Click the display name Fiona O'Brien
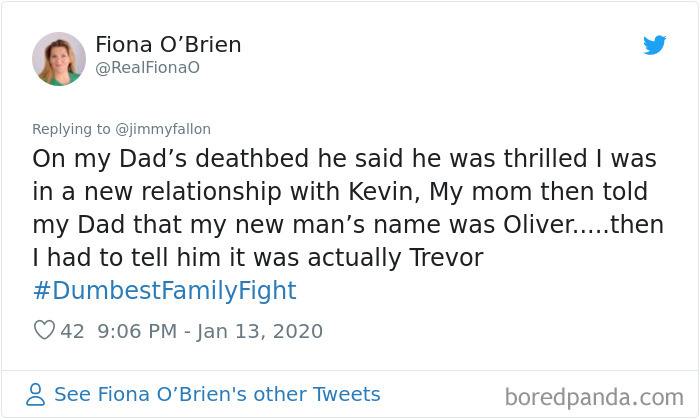This screenshot has height=419, width=700. tap(168, 45)
